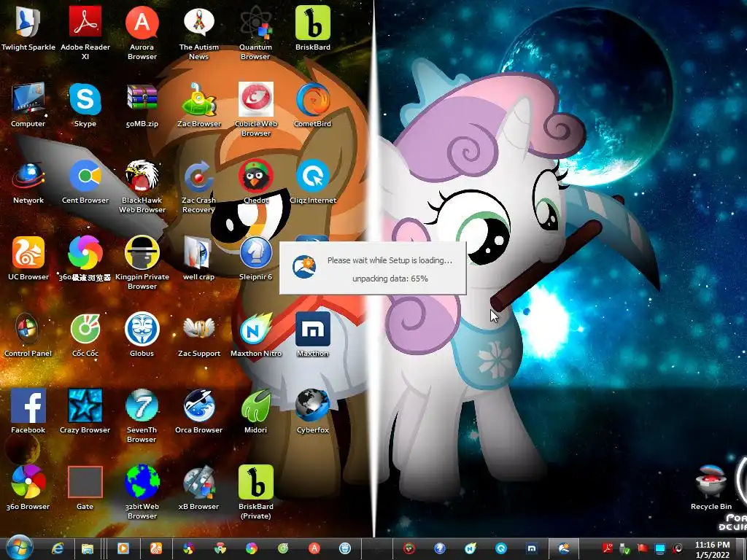Open the Recycle Bin
Image resolution: width=747 pixels, height=560 pixels.
pos(711,482)
